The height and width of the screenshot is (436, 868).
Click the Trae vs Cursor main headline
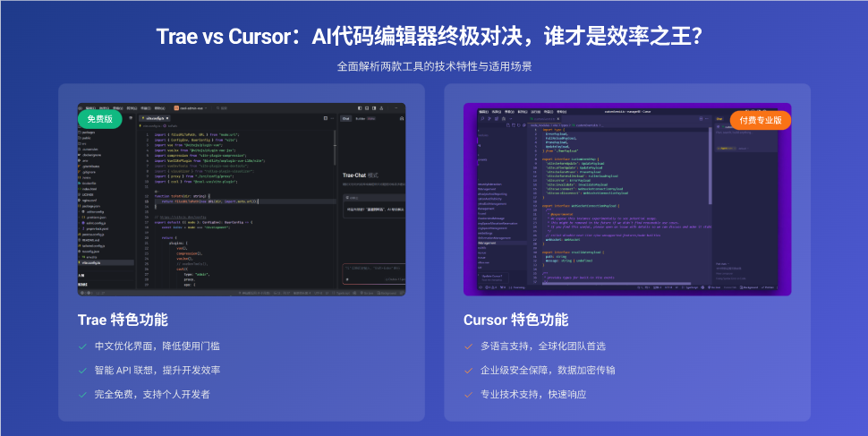click(x=430, y=37)
